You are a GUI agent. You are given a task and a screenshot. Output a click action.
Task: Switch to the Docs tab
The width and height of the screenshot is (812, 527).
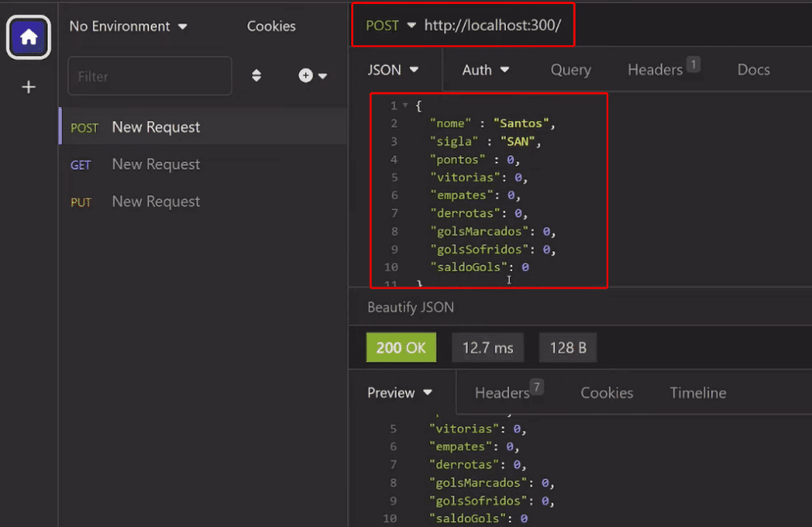pyautogui.click(x=753, y=70)
